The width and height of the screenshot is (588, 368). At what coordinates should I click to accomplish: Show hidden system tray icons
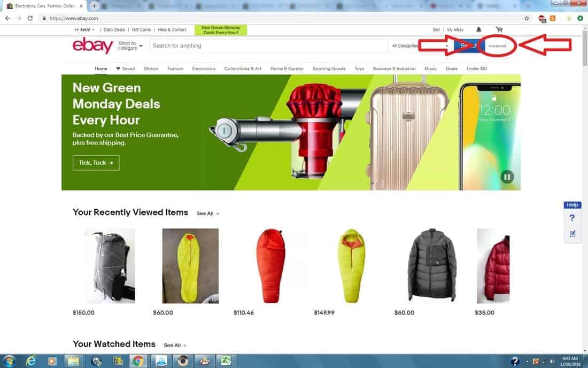(527, 362)
